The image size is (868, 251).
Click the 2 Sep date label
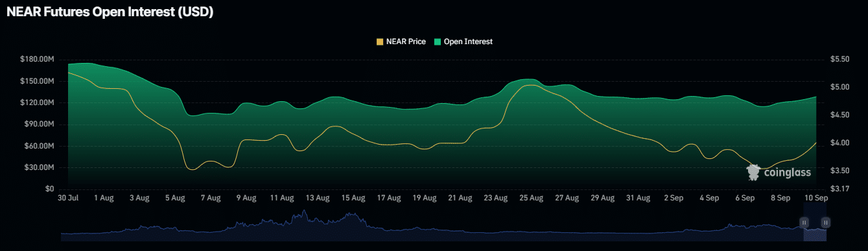(674, 198)
